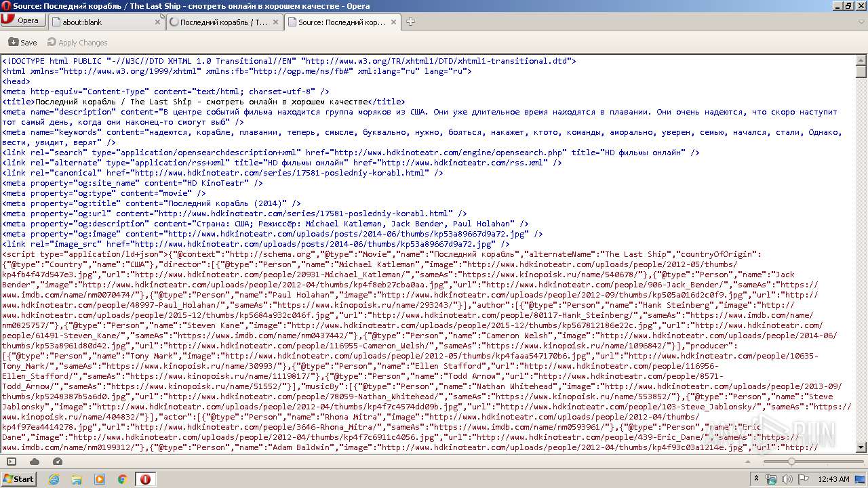Open the volume speaker tray icon
This screenshot has width=868, height=488.
point(787,479)
